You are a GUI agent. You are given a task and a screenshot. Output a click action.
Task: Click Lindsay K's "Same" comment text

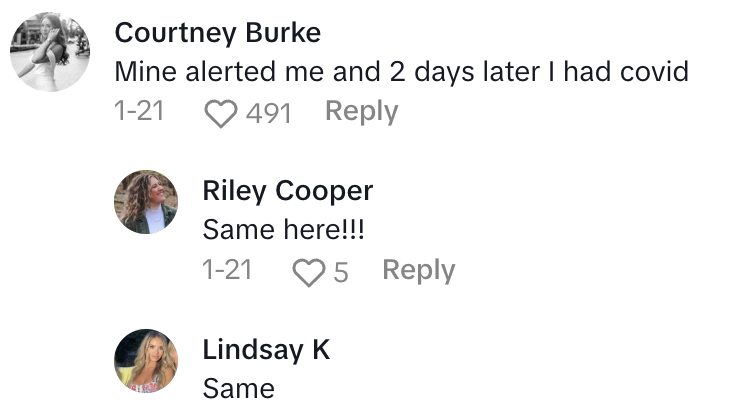click(x=238, y=388)
